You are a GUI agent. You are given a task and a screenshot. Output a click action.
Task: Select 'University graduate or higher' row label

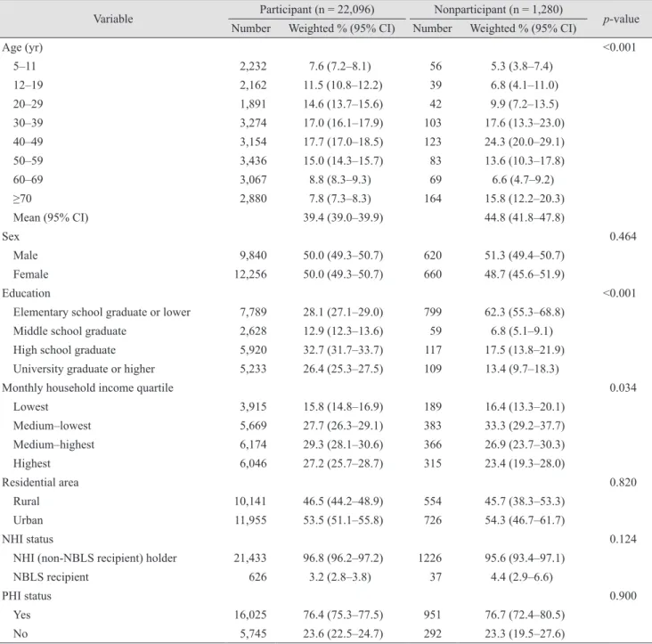(84, 369)
